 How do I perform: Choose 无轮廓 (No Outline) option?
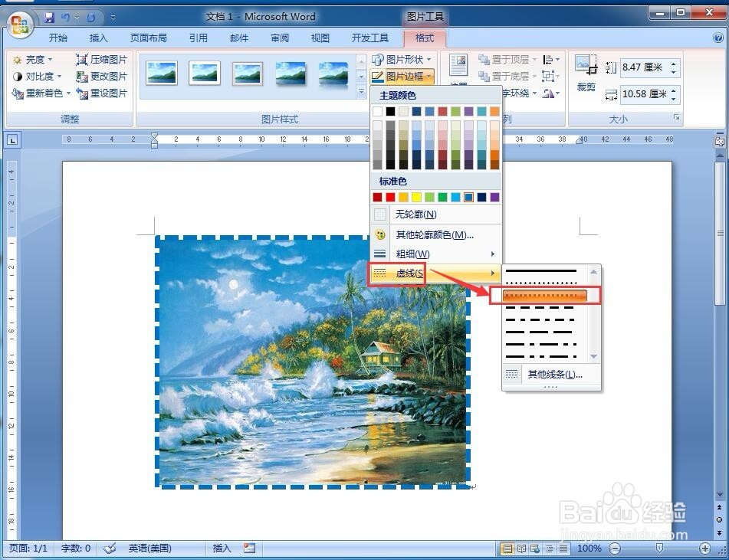pyautogui.click(x=436, y=215)
